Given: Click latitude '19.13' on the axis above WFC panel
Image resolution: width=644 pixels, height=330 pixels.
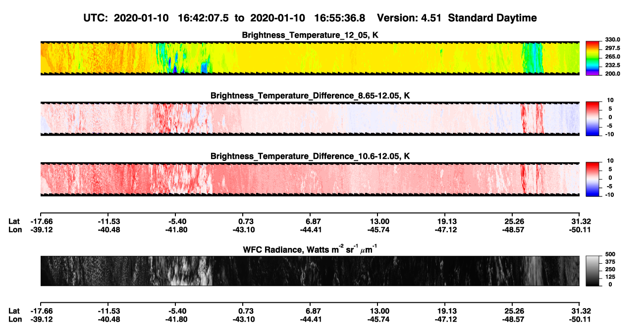Looking at the screenshot, I should [x=444, y=221].
